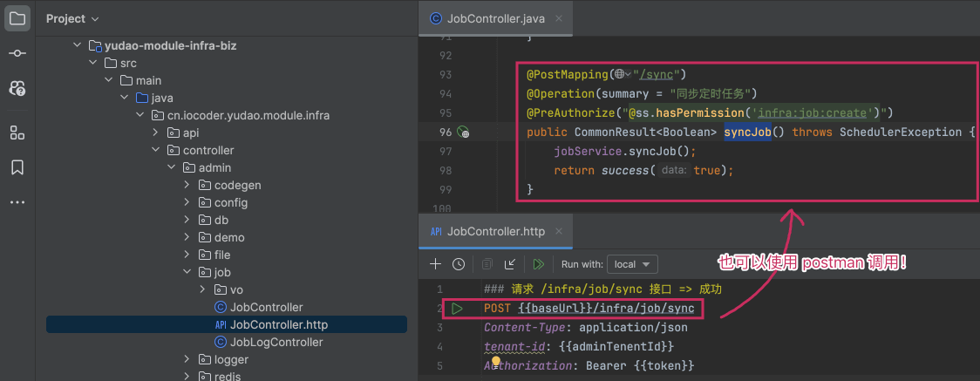Screen dimensions: 980x381
Task: Open the Run with local environment dropdown
Action: point(635,264)
